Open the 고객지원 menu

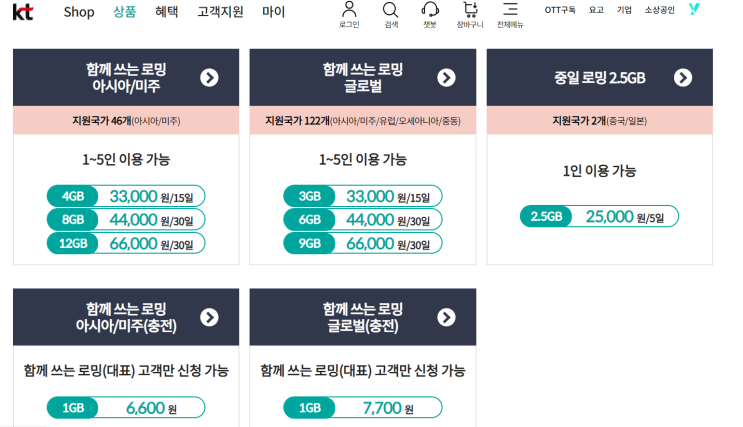coord(220,12)
